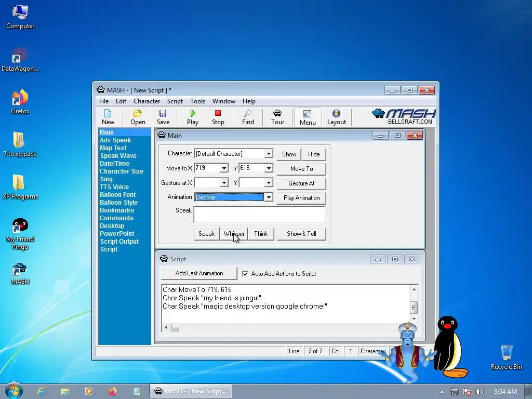Click the Action Center flag tray icon
Screen dimensions: 532x399
click(467, 392)
